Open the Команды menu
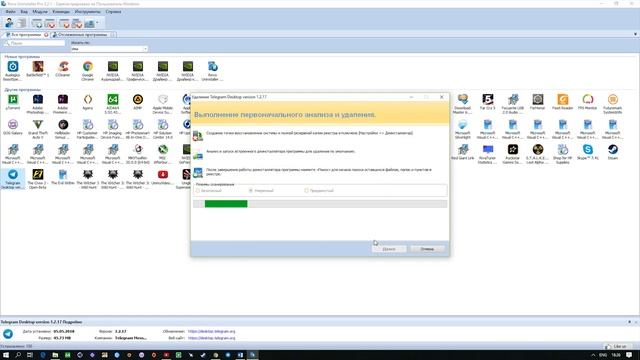Image resolution: width=640 pixels, height=360 pixels. pos(61,12)
